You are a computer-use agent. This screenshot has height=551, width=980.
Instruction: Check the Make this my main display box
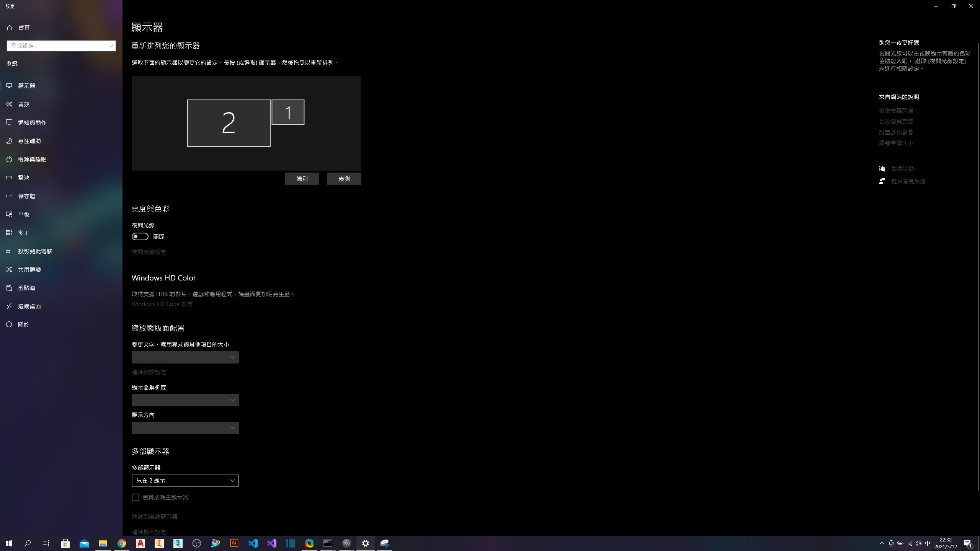(136, 497)
